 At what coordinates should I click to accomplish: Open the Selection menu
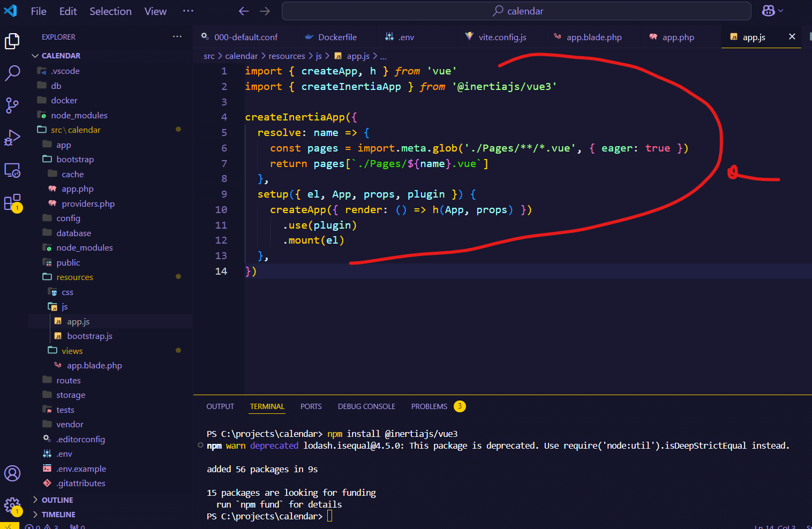[110, 11]
